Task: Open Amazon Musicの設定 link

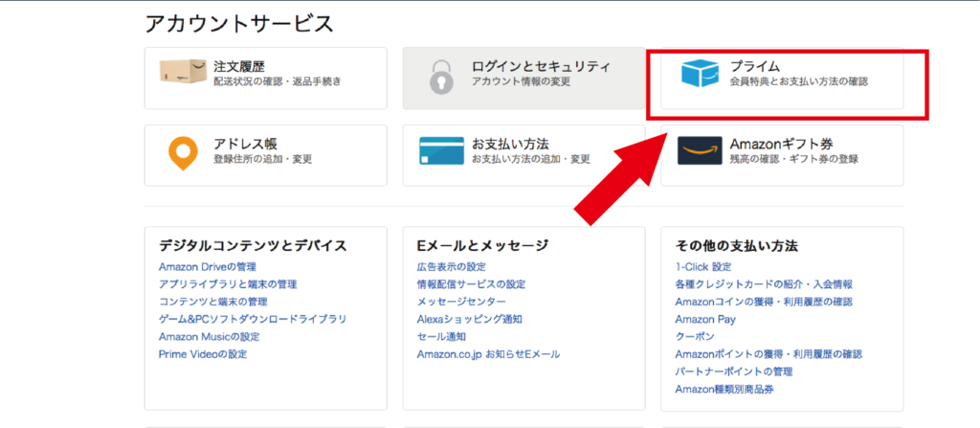Action: 210,337
